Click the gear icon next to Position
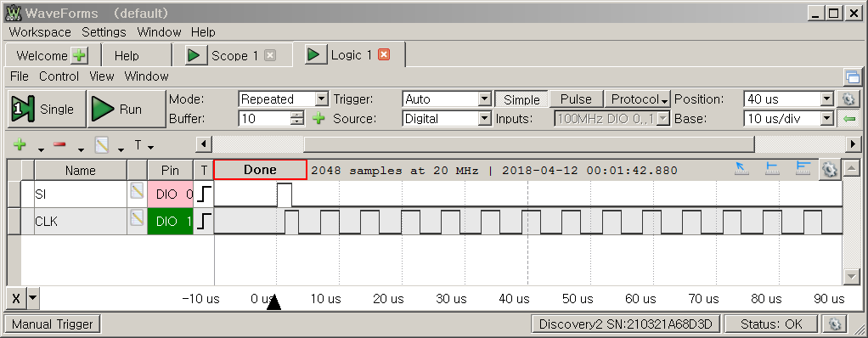868x338 pixels. [848, 99]
